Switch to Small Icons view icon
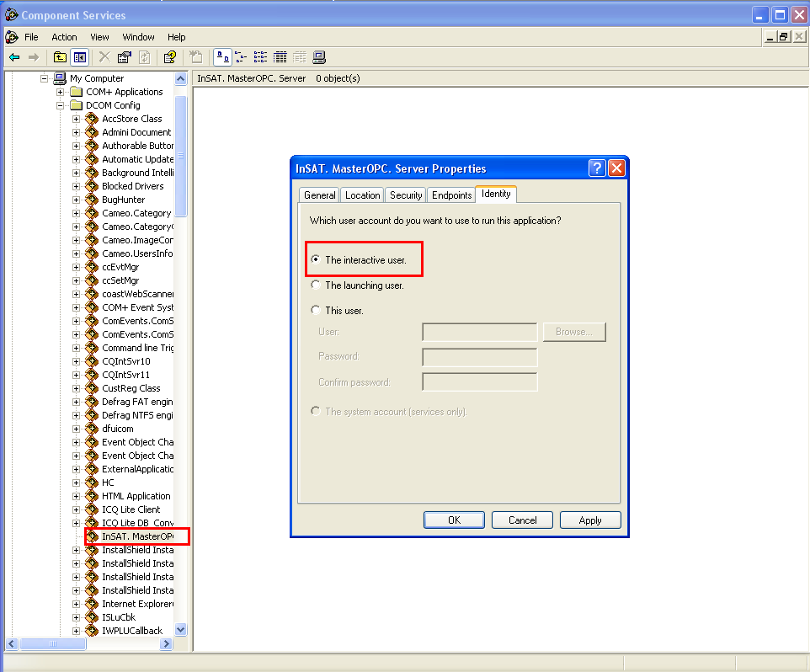This screenshot has width=810, height=672. coord(241,57)
